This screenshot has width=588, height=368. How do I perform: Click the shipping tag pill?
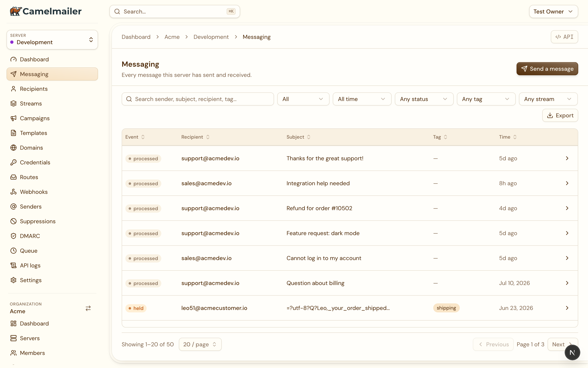coord(446,308)
